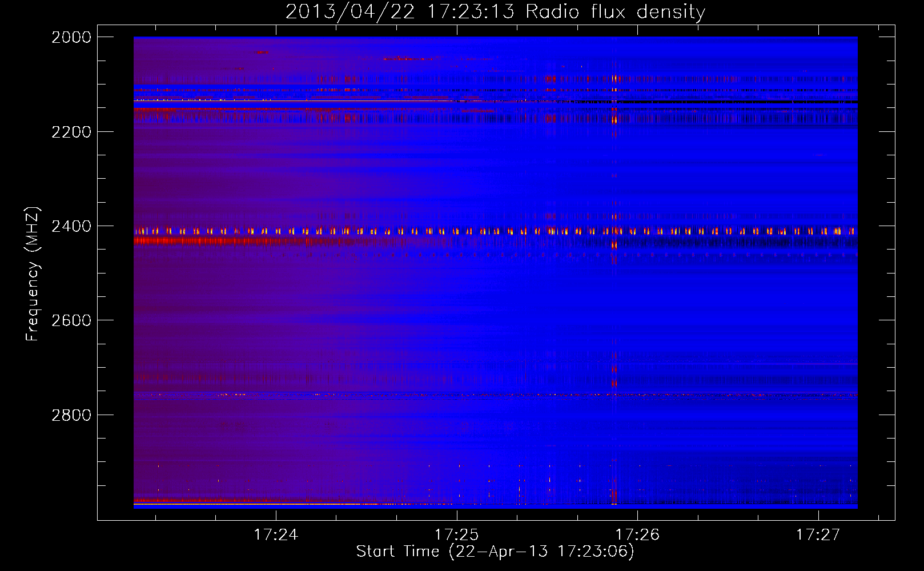Click the 17:25 time tick label
Viewport: 924px width, 571px height.
(457, 535)
